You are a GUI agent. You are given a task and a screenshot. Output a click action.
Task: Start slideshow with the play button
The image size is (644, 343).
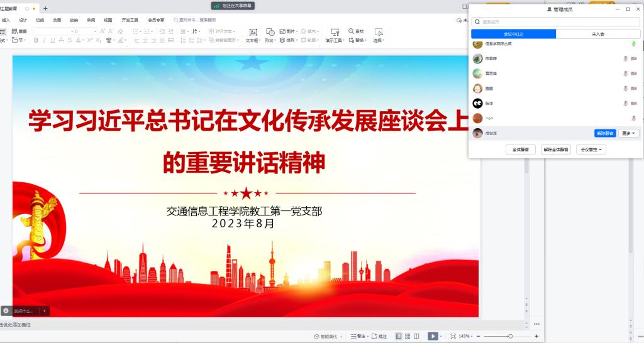(433, 336)
